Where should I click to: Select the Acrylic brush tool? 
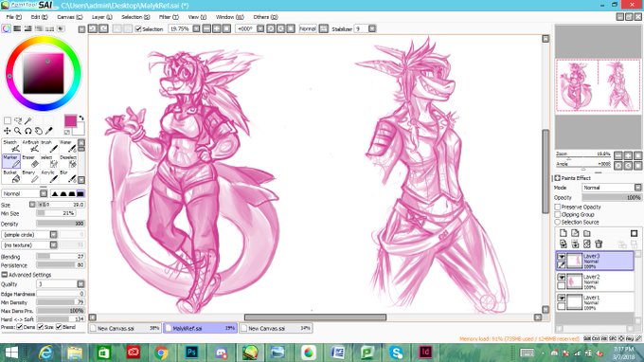pos(49,176)
